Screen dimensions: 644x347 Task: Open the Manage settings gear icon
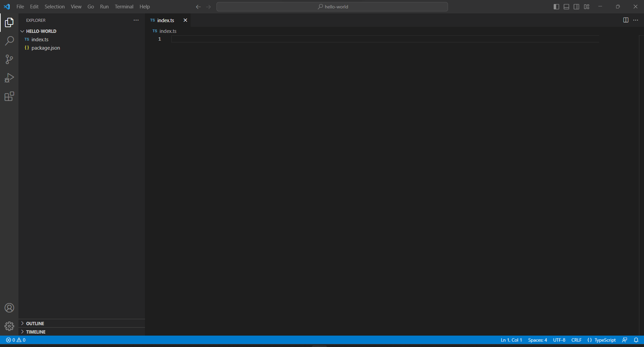point(9,326)
